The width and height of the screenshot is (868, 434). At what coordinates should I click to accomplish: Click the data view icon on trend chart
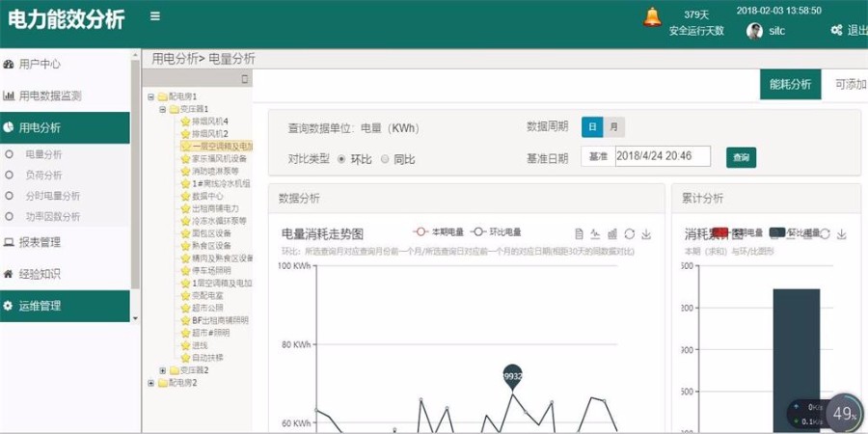click(579, 233)
